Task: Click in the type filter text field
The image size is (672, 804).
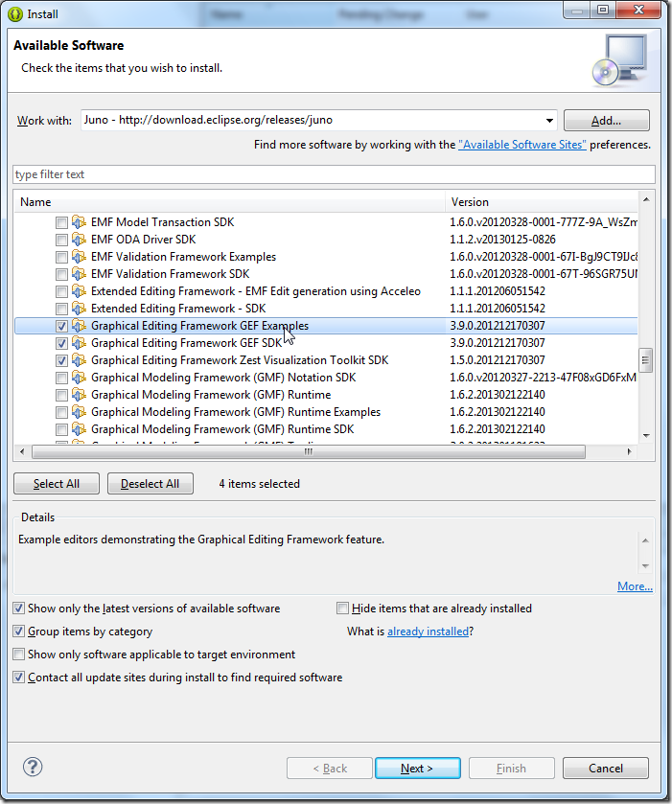Action: pyautogui.click(x=334, y=174)
